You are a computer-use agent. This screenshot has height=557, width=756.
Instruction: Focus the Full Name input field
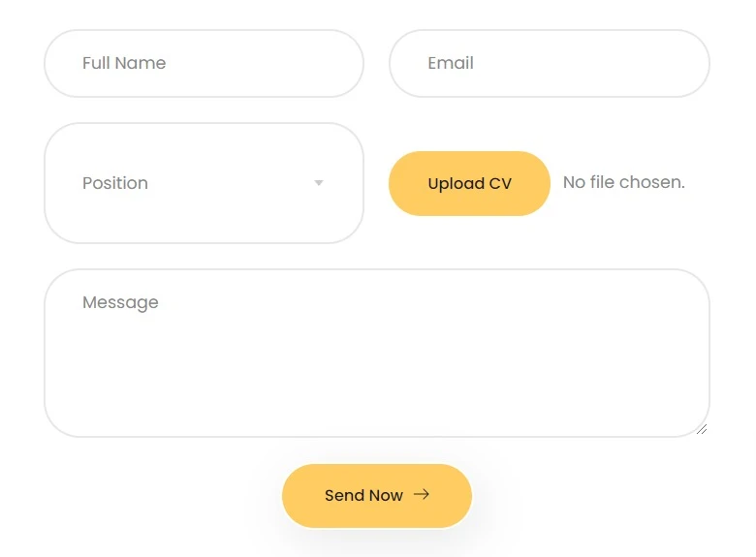coord(204,63)
